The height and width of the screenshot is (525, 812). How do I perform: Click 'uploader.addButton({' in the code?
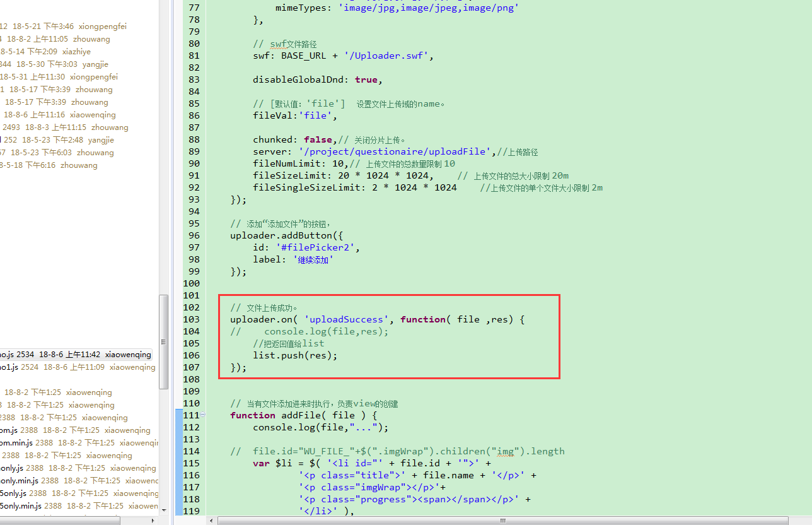(x=287, y=235)
